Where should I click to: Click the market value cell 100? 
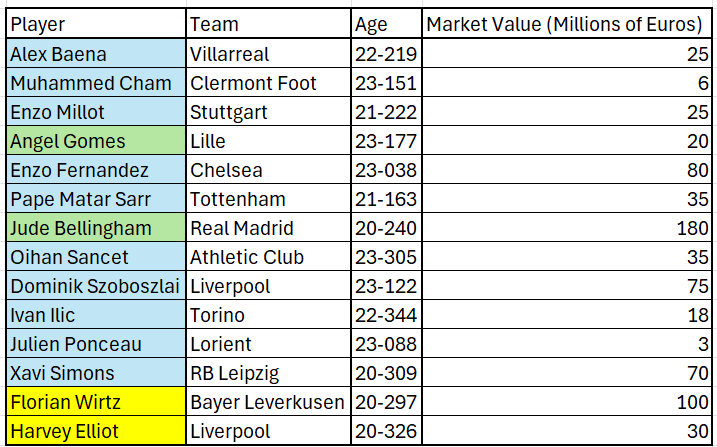pos(567,401)
